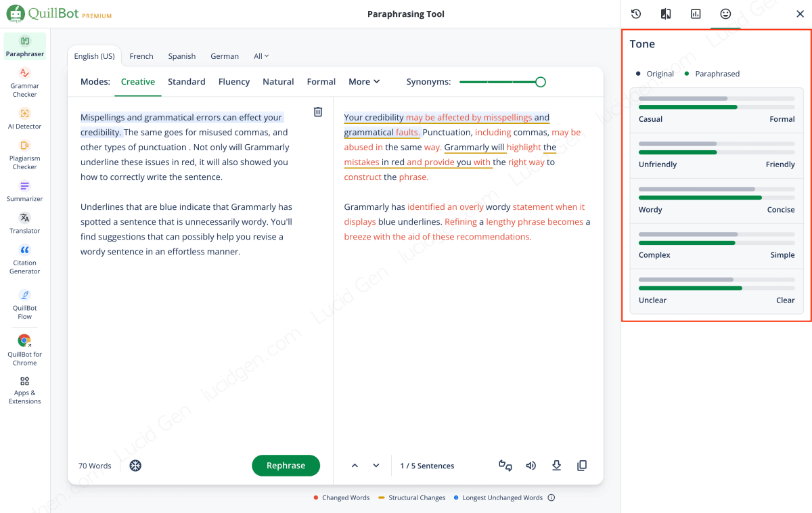Click the green Rephrase button

[286, 466]
